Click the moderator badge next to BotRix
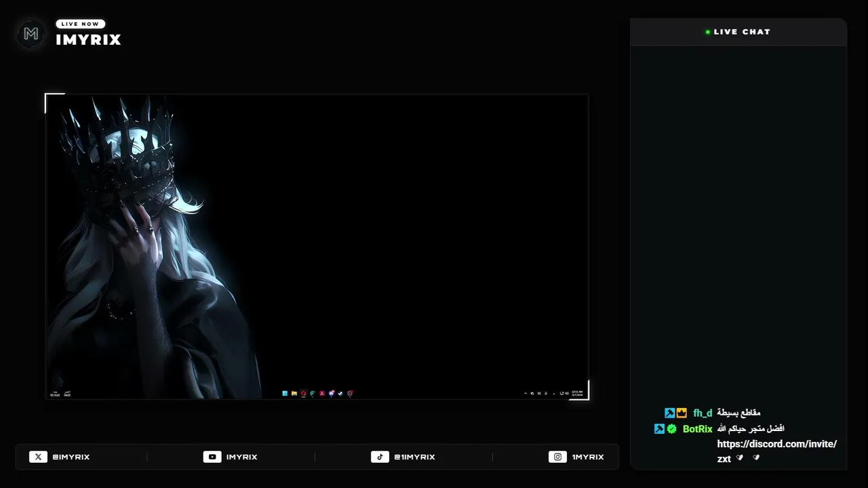The image size is (868, 488). [x=659, y=429]
